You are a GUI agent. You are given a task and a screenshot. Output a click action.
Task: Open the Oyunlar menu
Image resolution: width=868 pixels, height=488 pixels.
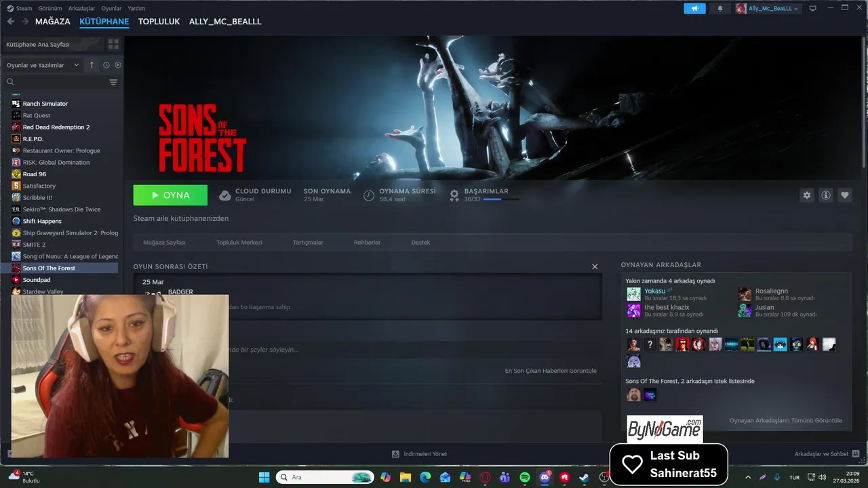[x=111, y=8]
